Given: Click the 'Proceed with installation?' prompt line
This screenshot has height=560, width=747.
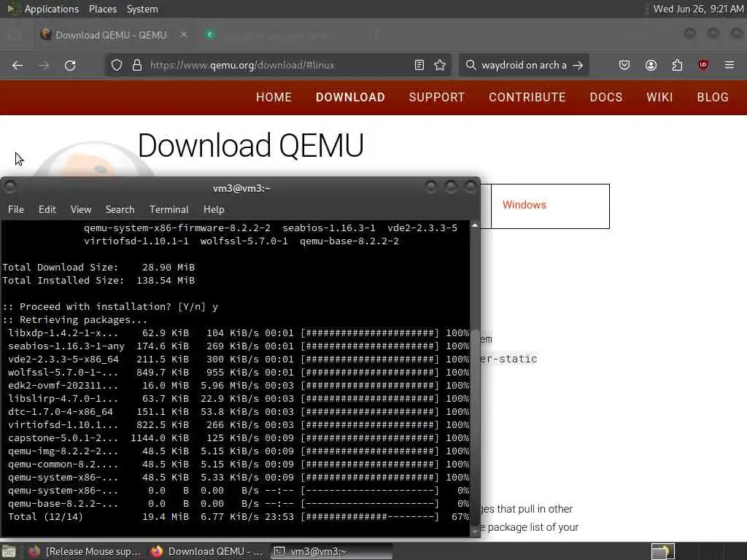Looking at the screenshot, I should [110, 307].
